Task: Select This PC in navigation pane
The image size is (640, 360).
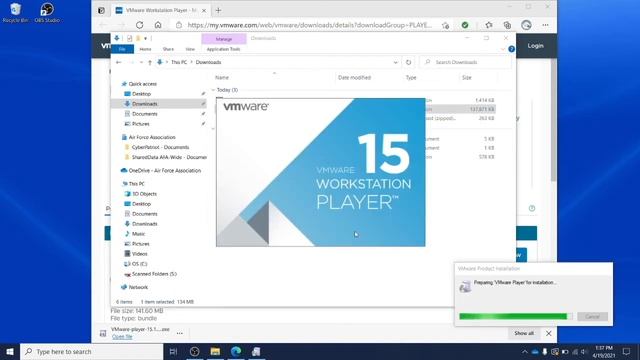Action: tap(136, 184)
